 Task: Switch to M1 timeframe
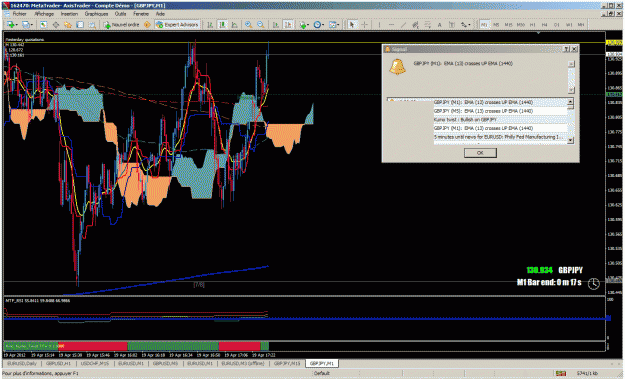[484, 25]
